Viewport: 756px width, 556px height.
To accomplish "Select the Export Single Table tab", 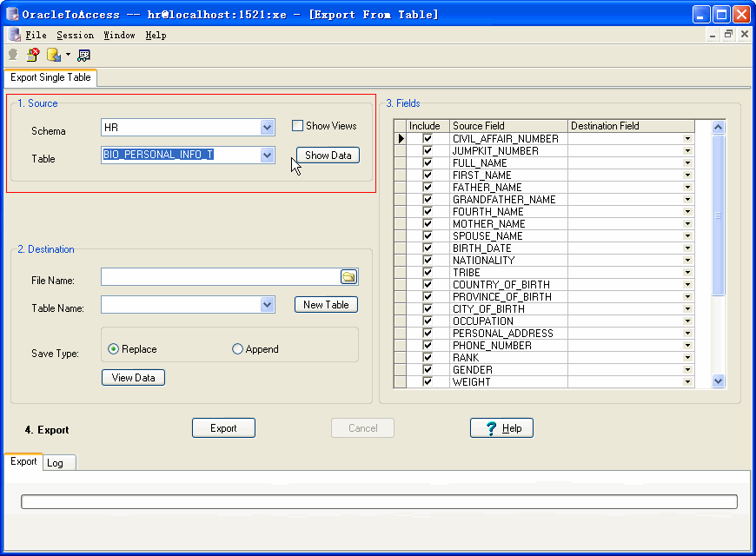I will [50, 77].
